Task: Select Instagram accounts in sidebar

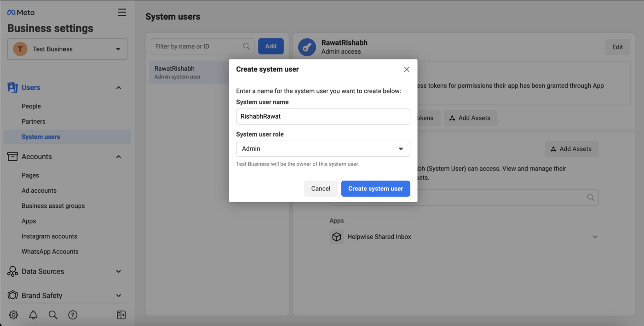Action: (x=49, y=236)
